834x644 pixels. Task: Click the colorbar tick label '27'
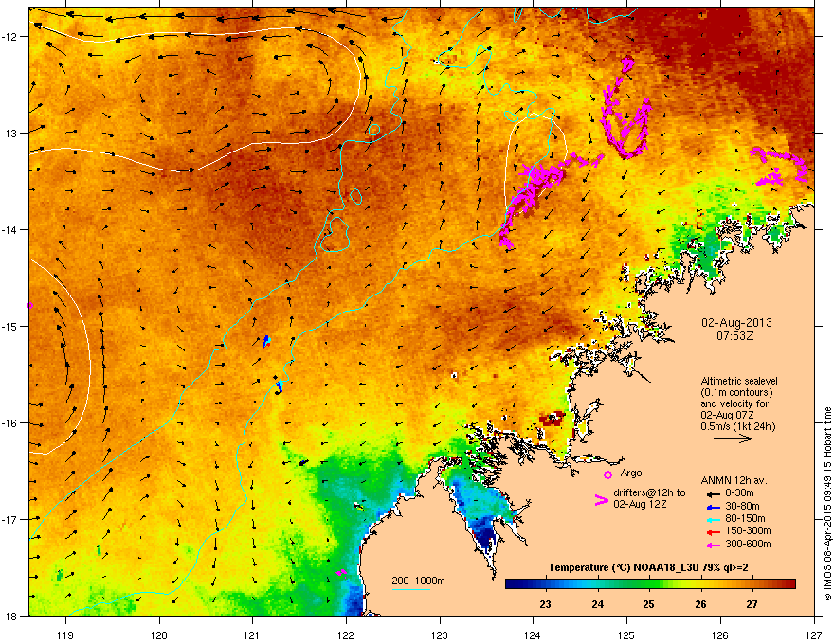coord(752,604)
